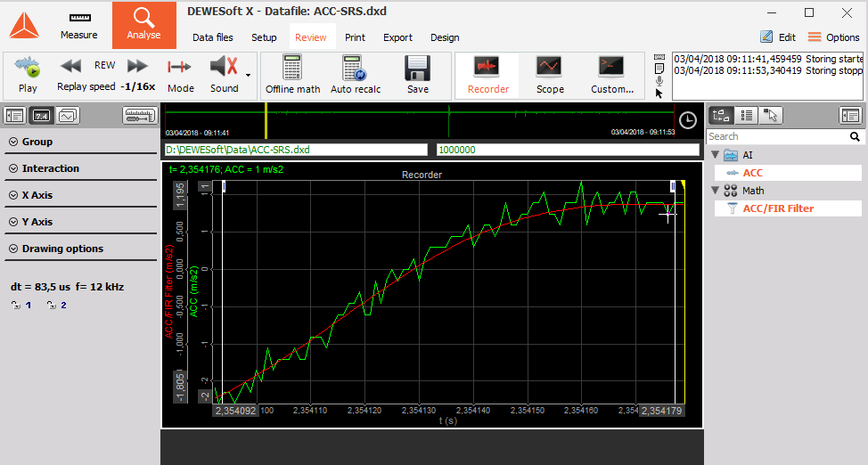
Task: Click the file path field ACC-SRS.dxd
Action: 296,150
